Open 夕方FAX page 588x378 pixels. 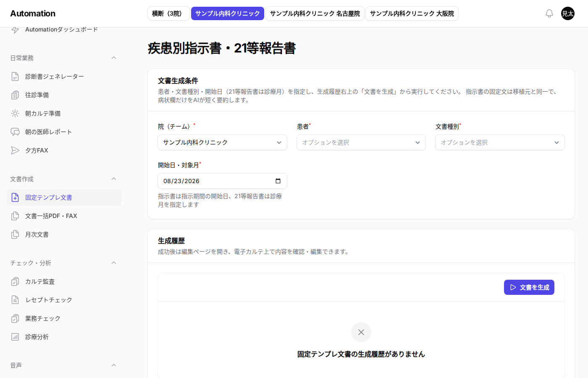[x=64, y=150]
